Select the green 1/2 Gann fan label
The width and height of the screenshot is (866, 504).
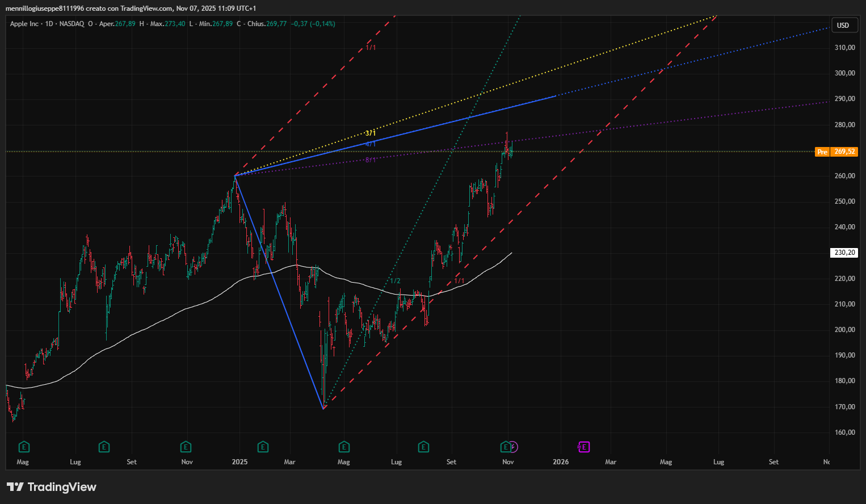[x=396, y=281]
